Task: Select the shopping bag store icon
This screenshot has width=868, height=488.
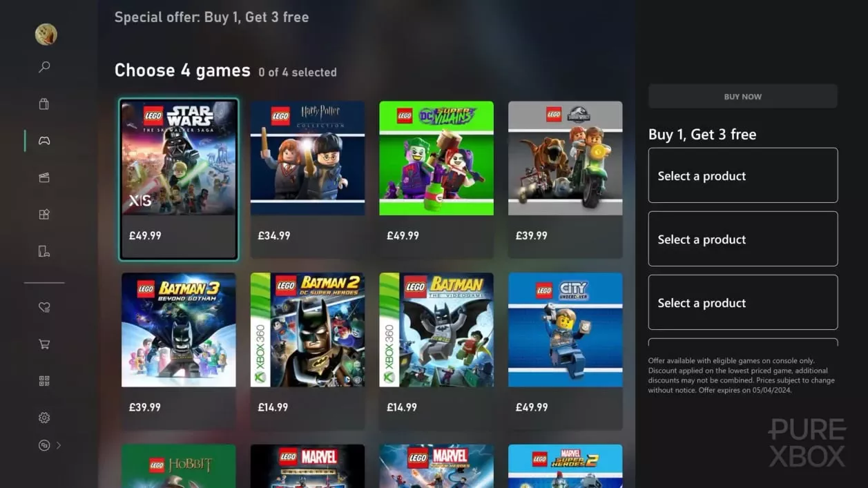Action: point(44,104)
